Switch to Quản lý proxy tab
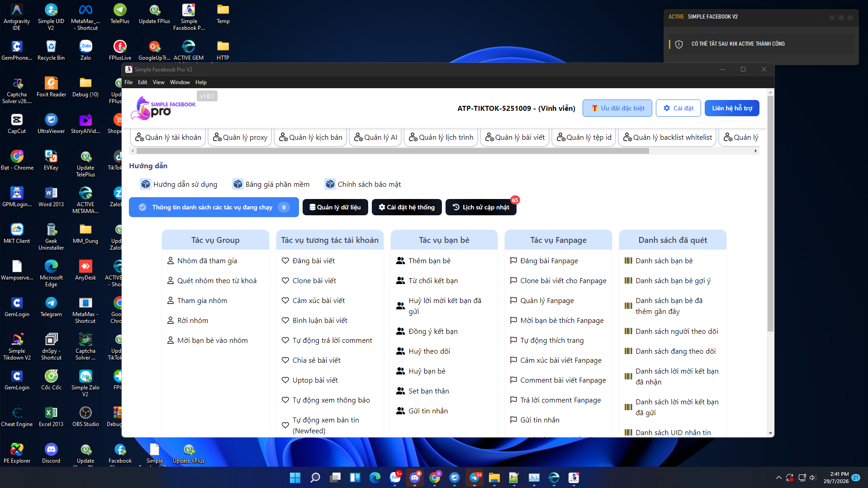The image size is (868, 488). click(240, 137)
